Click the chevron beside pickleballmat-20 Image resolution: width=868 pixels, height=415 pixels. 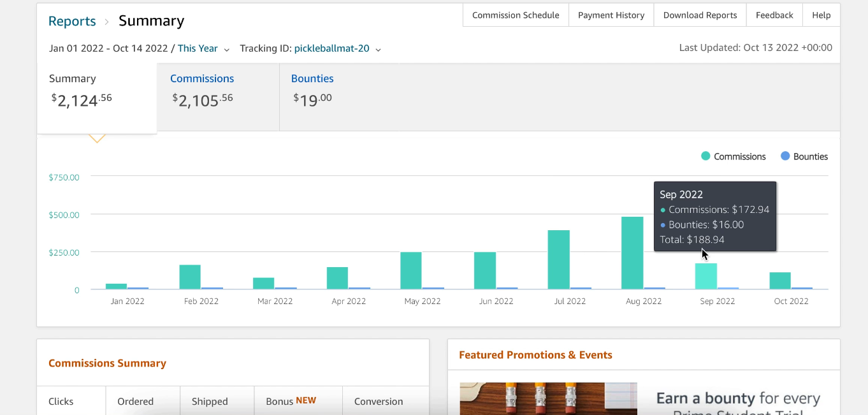point(378,50)
